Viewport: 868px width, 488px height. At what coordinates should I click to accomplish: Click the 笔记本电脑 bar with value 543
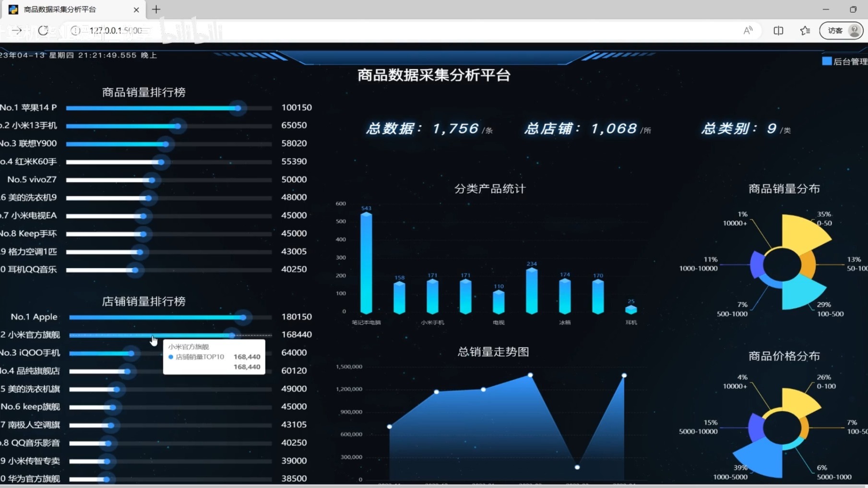tap(366, 263)
